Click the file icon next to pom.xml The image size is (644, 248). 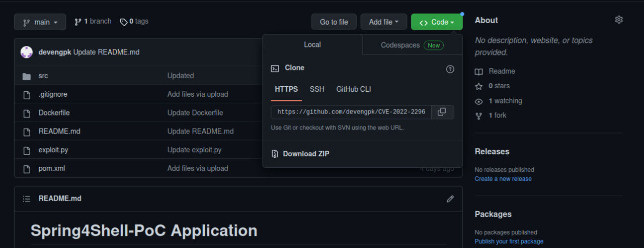(27, 169)
